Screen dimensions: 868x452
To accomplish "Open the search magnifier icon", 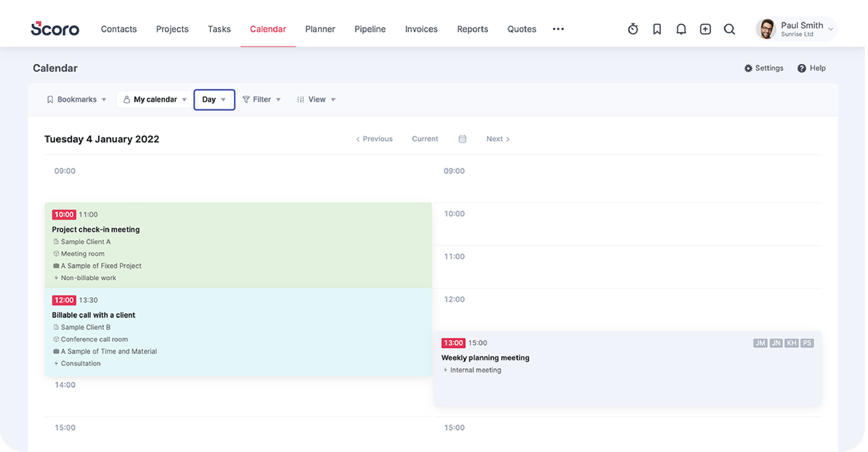I will [729, 29].
